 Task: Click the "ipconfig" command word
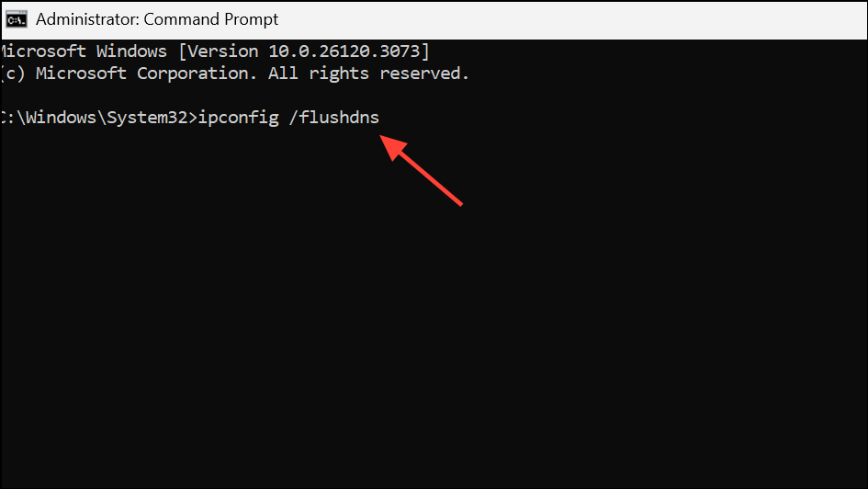[239, 118]
